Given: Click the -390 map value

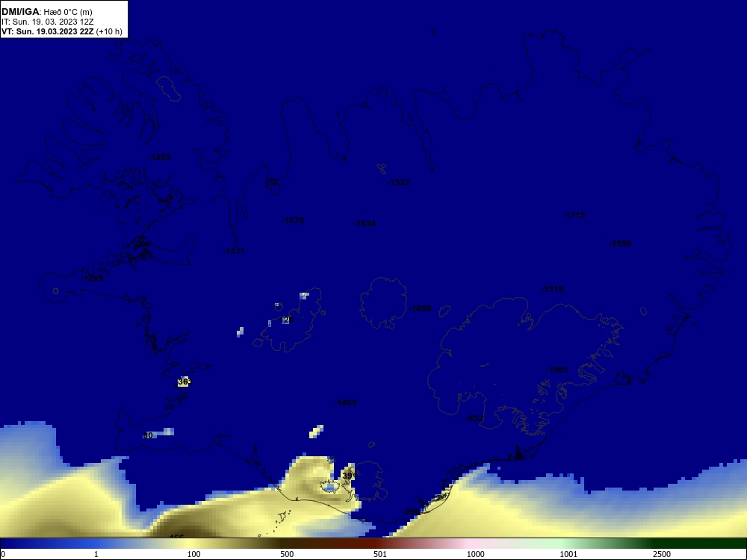Looking at the screenshot, I should (x=411, y=511).
